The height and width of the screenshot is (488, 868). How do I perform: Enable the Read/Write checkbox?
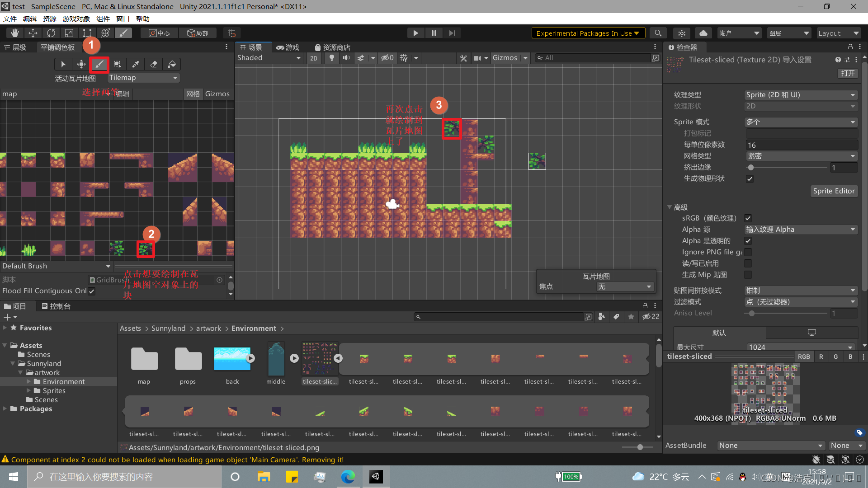pos(748,263)
